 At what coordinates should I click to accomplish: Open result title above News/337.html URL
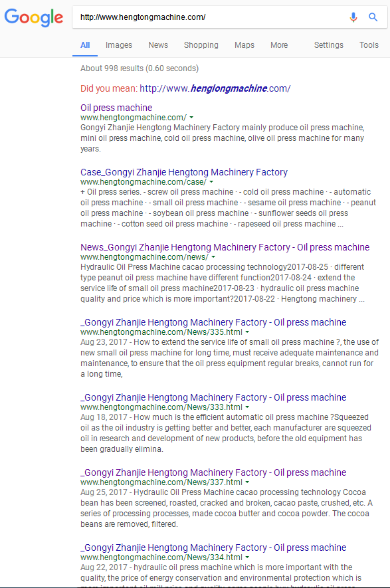coord(213,472)
